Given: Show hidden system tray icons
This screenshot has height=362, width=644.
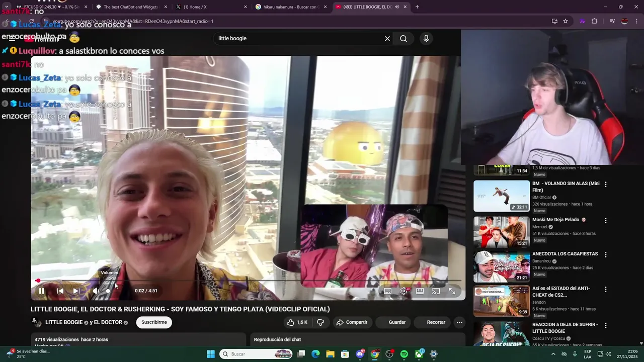Looking at the screenshot, I should [x=553, y=354].
